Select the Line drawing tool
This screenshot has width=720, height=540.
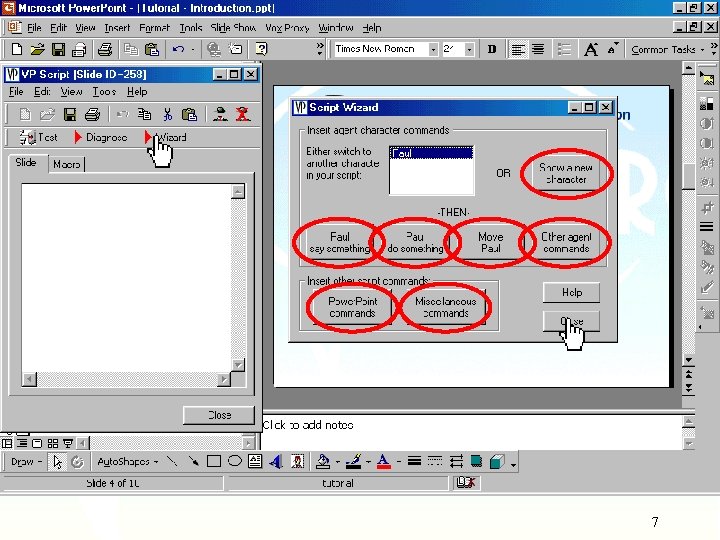[172, 461]
